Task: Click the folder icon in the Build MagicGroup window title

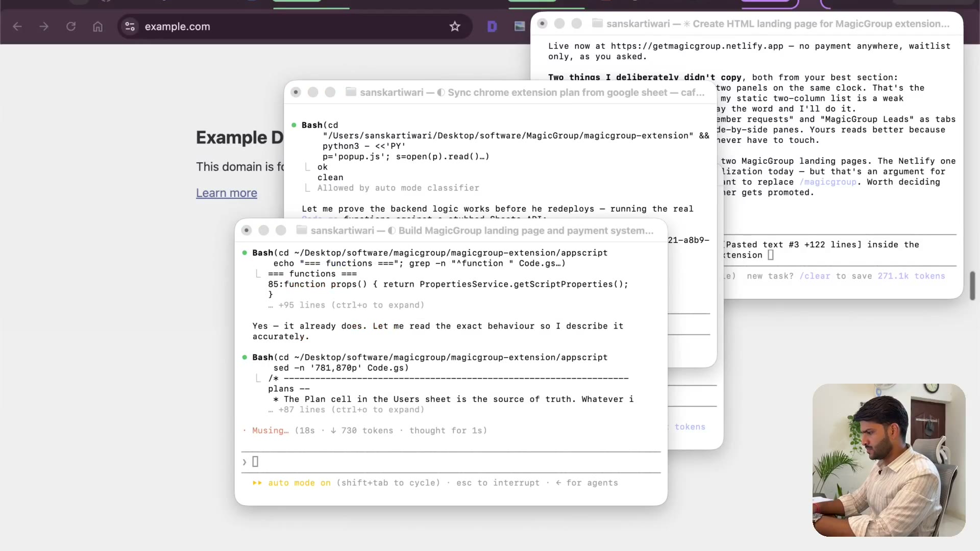Action: [x=302, y=230]
